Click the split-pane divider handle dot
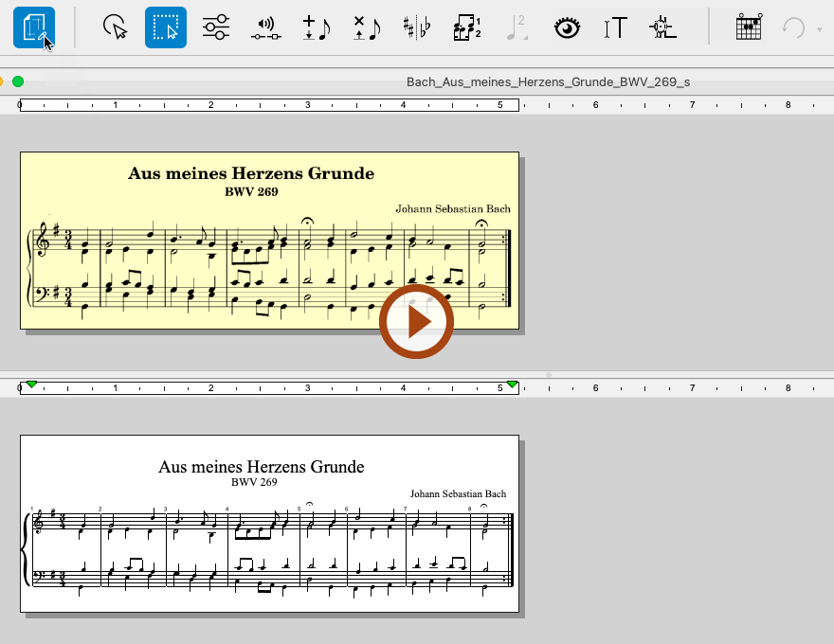Image resolution: width=834 pixels, height=644 pixels. [x=549, y=375]
